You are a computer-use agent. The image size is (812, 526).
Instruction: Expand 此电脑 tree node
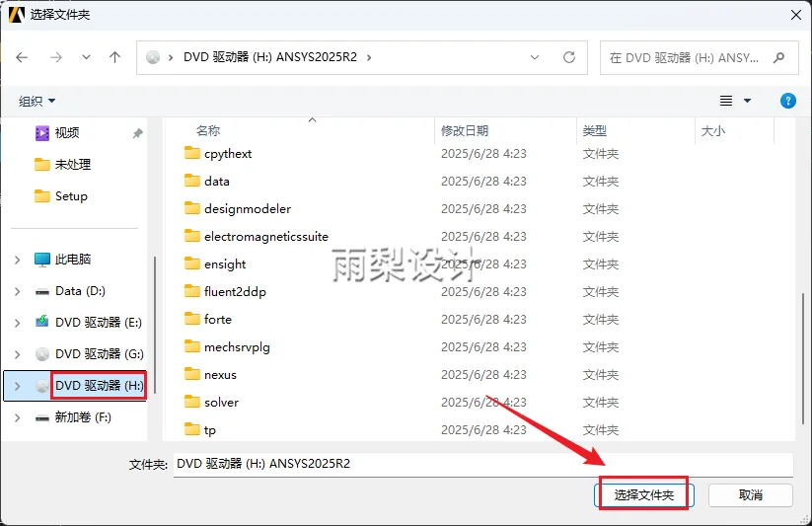point(17,260)
